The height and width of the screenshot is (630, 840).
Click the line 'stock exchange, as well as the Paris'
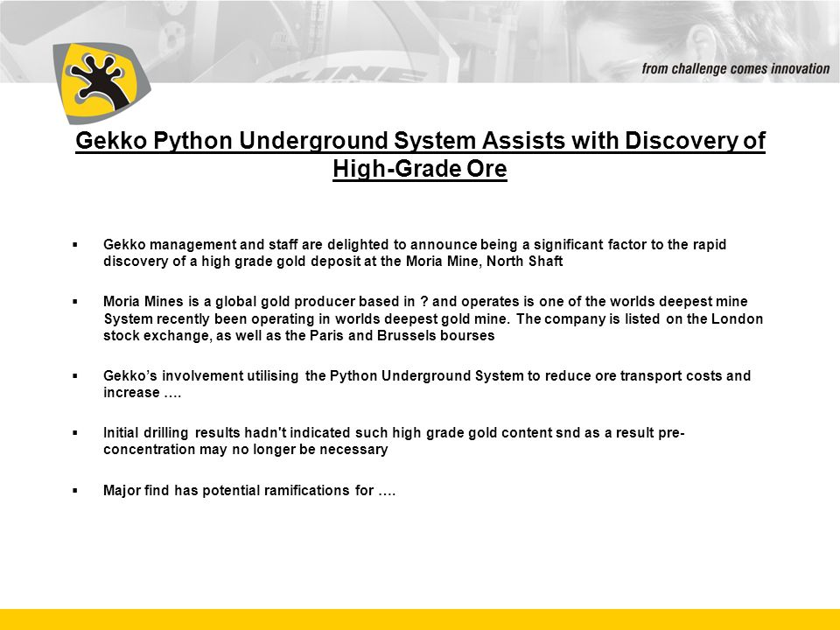(x=299, y=336)
